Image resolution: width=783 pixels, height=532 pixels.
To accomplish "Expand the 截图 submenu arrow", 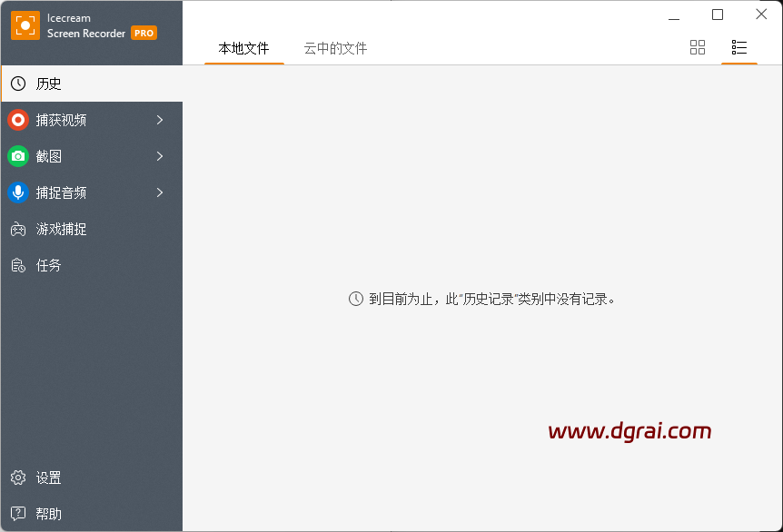I will (160, 156).
